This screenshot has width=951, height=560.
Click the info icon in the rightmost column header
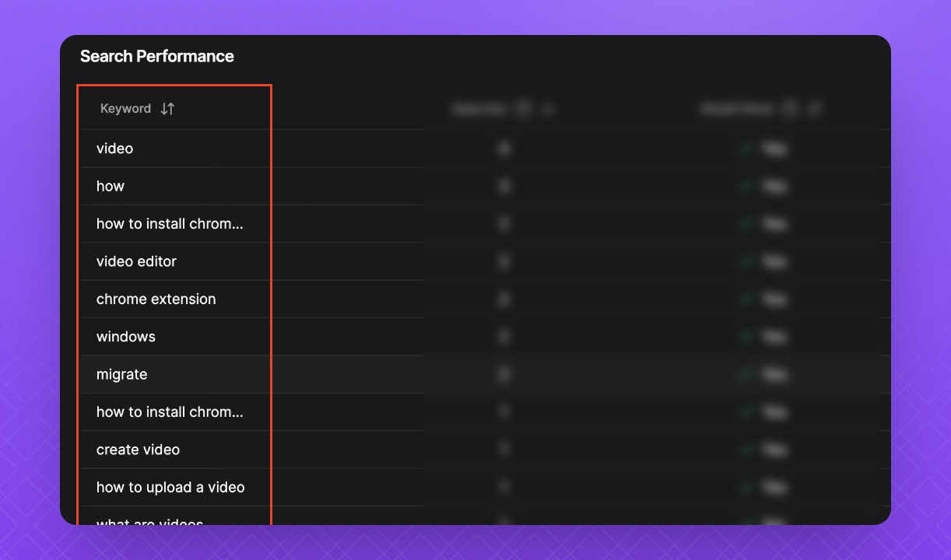point(790,109)
